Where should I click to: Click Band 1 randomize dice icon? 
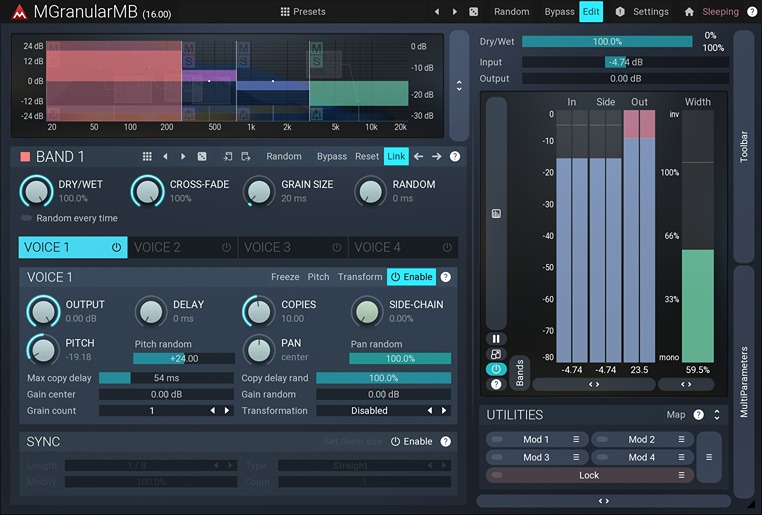coord(201,157)
